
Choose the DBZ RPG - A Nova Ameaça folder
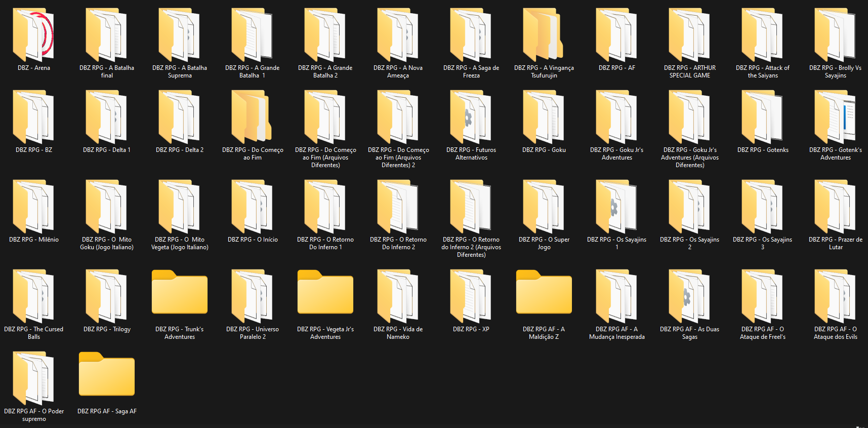point(398,35)
